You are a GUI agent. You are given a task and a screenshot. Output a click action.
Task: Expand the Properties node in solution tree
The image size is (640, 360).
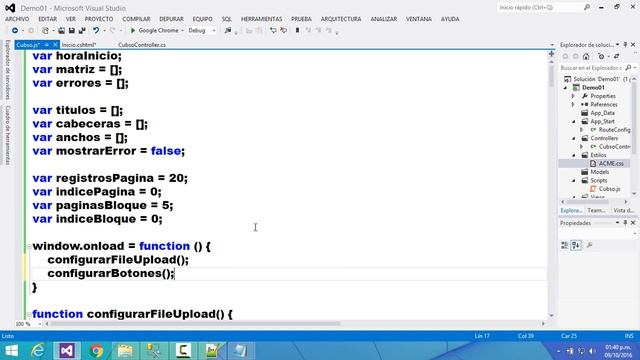pyautogui.click(x=573, y=96)
